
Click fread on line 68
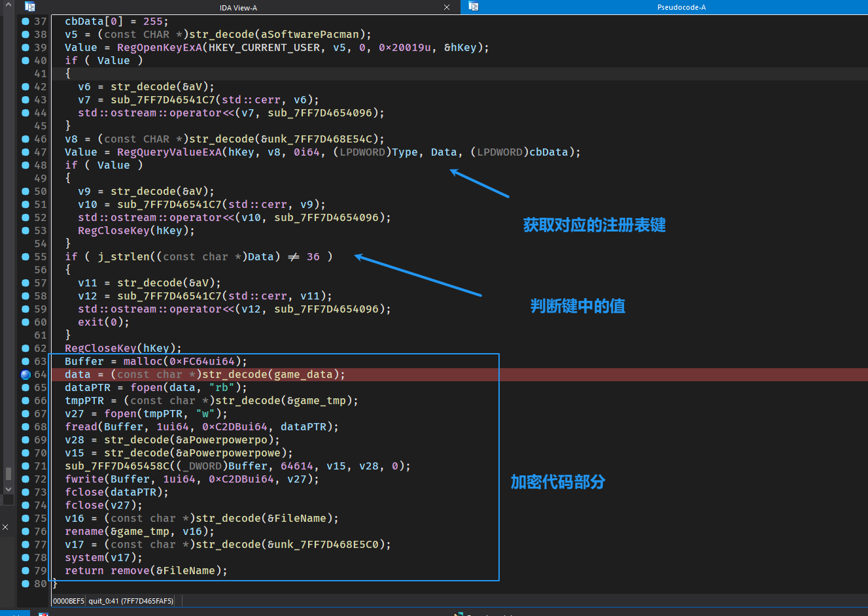pyautogui.click(x=81, y=427)
